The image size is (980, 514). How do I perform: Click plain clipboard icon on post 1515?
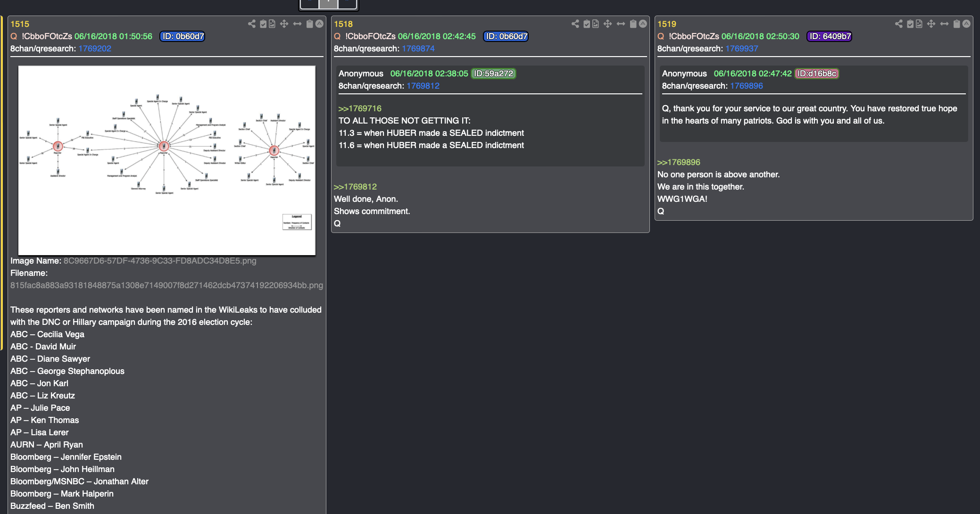(x=310, y=24)
